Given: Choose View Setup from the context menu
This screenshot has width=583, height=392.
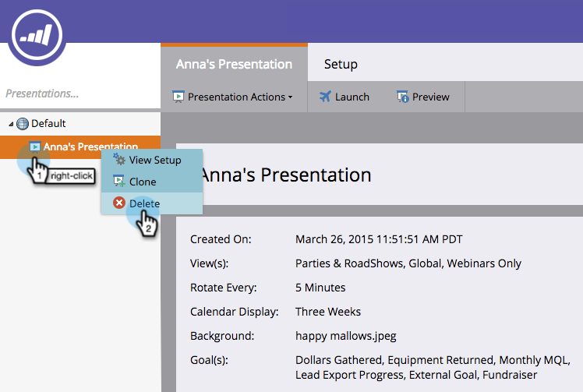Looking at the screenshot, I should click(155, 160).
